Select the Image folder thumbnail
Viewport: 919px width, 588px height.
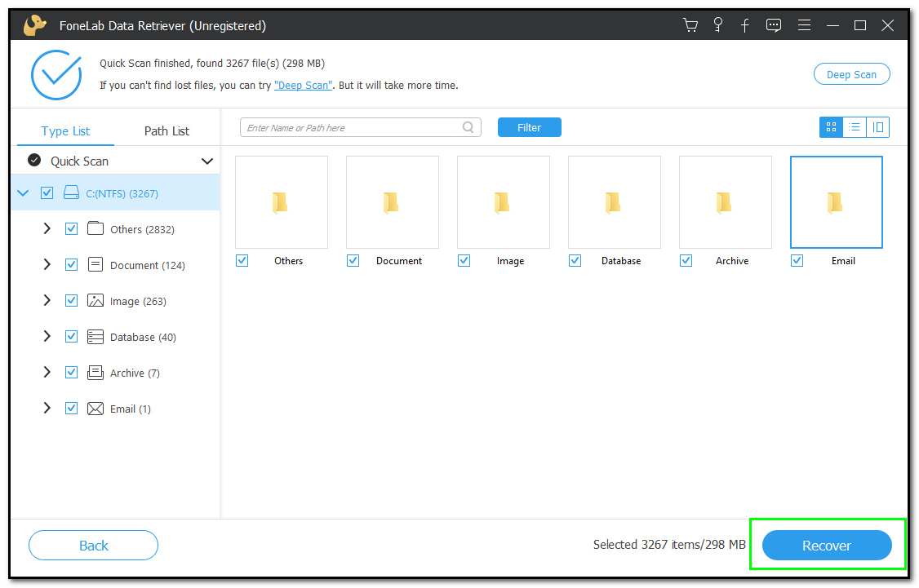point(504,202)
